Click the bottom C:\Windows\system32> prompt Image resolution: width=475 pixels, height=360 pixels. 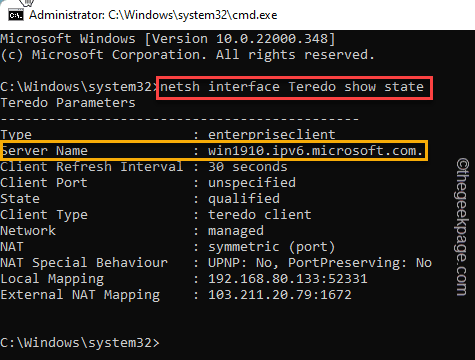coord(80,343)
